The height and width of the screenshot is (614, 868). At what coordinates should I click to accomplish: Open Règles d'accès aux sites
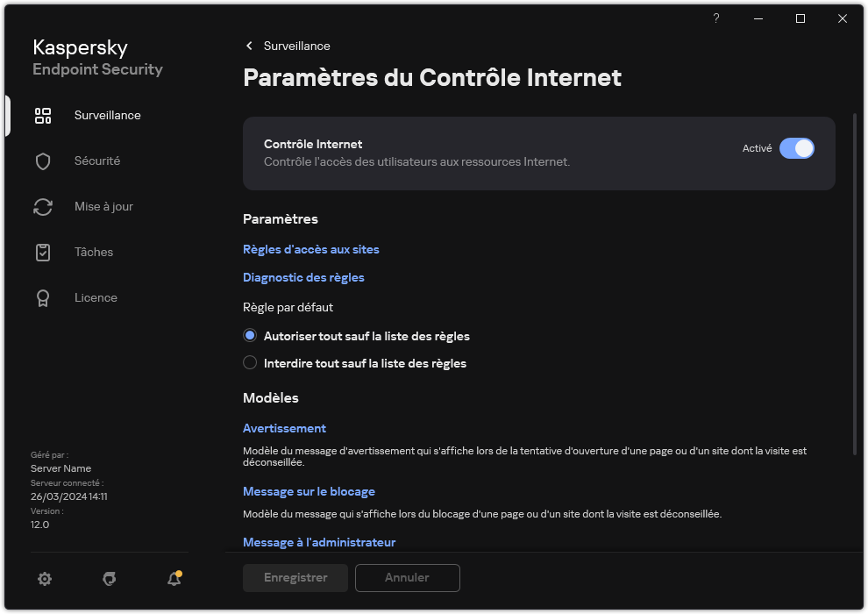[x=311, y=249]
